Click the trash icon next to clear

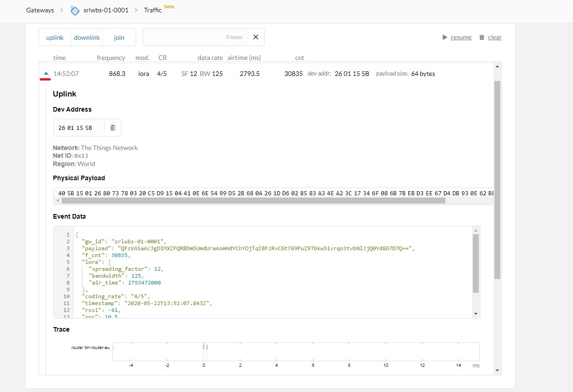[482, 38]
